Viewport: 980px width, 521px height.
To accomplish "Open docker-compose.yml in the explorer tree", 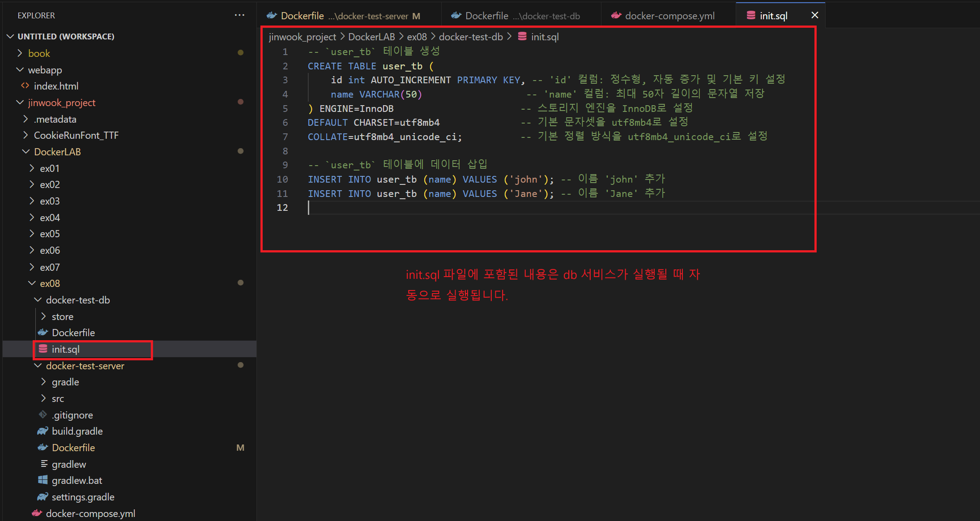I will coord(90,513).
